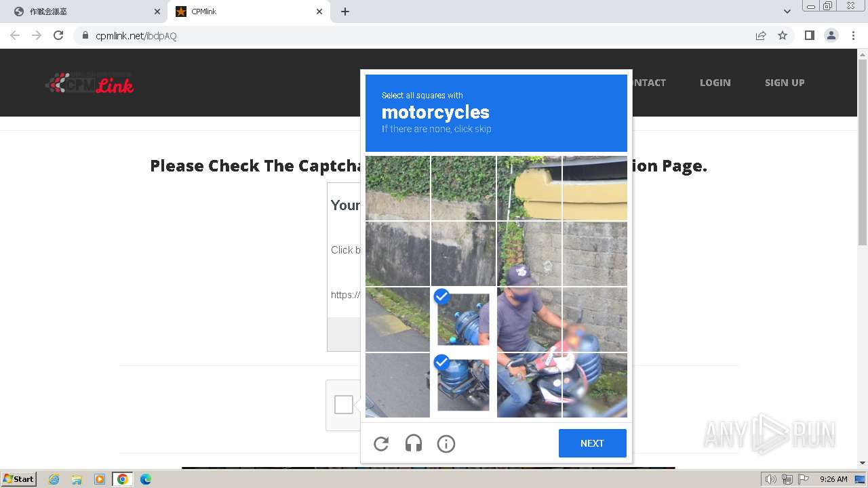Viewport: 868px width, 488px height.
Task: Open Microsoft Edge from taskbar
Action: coord(145,479)
